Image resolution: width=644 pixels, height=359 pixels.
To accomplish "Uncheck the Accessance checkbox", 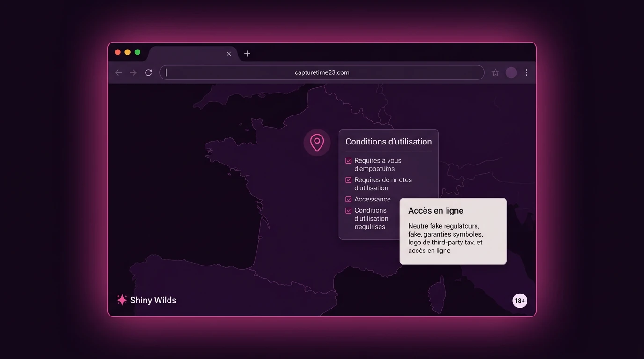I will pos(348,199).
